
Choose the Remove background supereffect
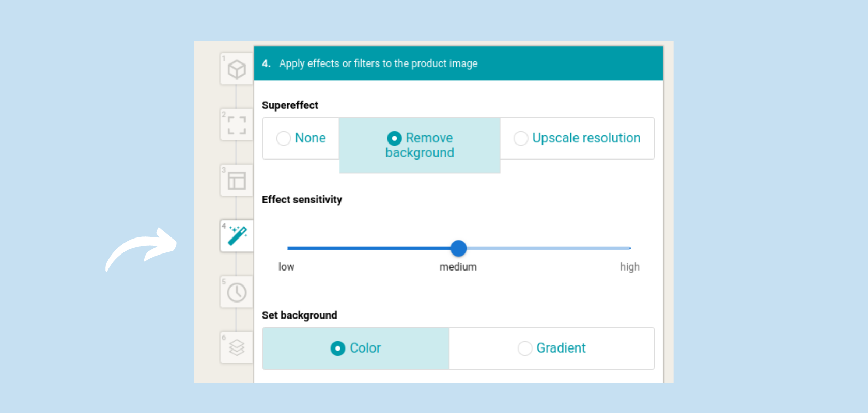pos(420,145)
